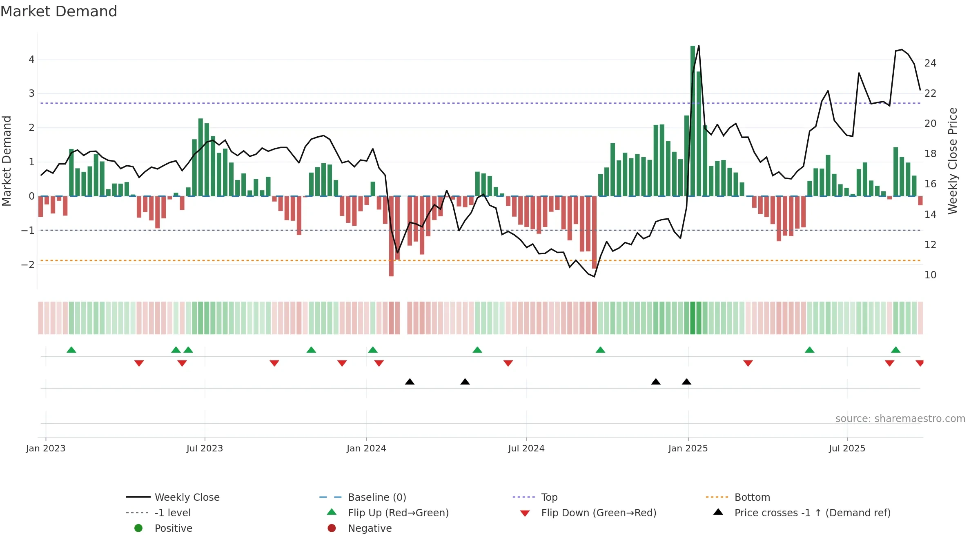Click the Jul 2025 x-axis label
The height and width of the screenshot is (551, 980).
point(847,448)
